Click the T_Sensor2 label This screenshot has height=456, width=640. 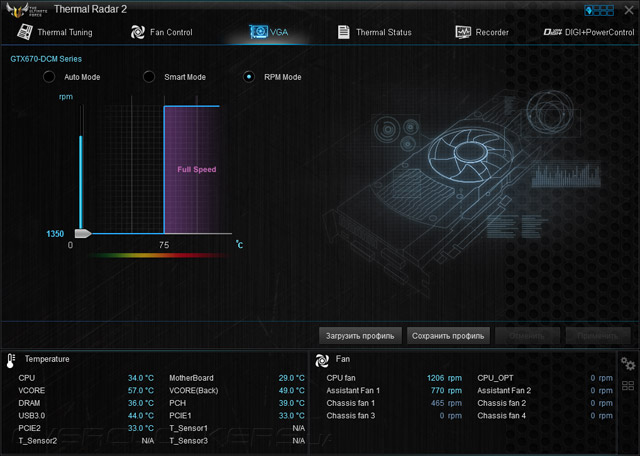pos(38,441)
